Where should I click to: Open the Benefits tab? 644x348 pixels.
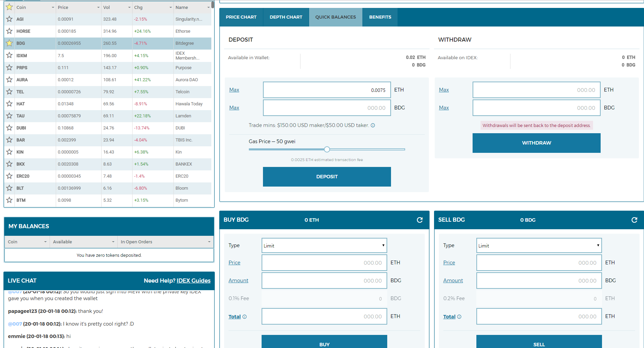pyautogui.click(x=380, y=17)
